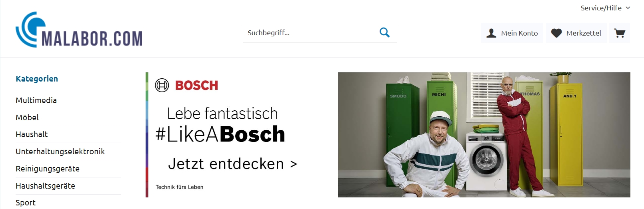644x209 pixels.
Task: Click the Merkzettel heart icon
Action: [556, 33]
